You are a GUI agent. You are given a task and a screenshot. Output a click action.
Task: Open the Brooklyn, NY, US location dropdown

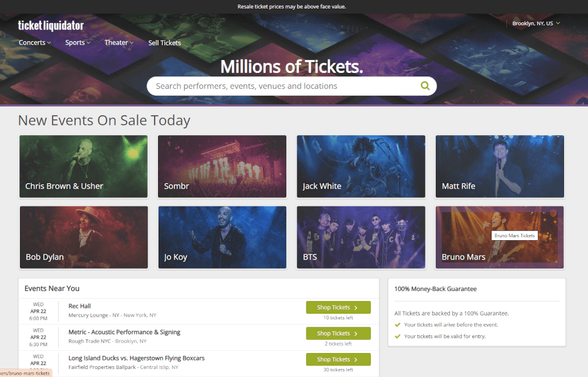pos(536,23)
